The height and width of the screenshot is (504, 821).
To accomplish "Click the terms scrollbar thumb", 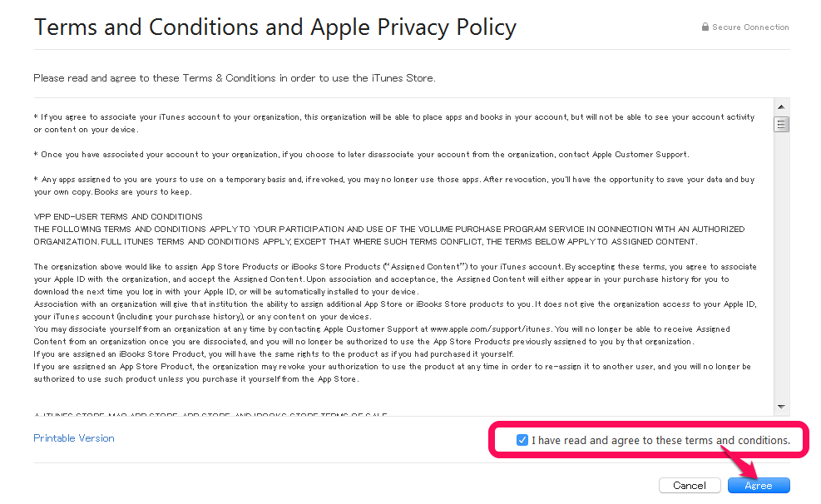I will pos(781,125).
